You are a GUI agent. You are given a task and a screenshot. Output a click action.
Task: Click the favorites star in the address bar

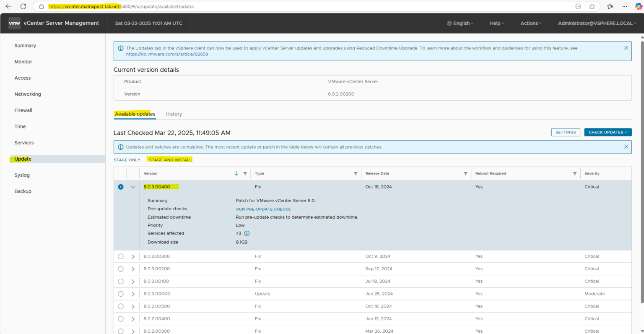pos(592,6)
